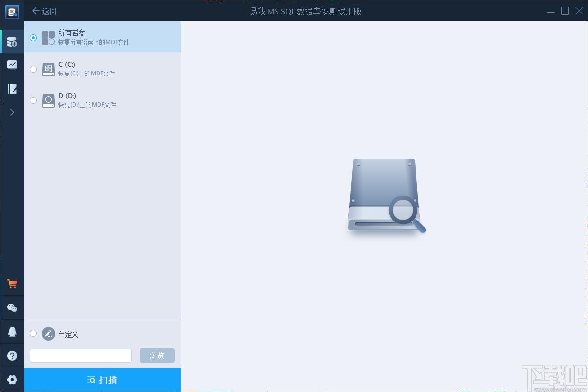Maximize the application window
This screenshot has width=588, height=392.
point(565,11)
